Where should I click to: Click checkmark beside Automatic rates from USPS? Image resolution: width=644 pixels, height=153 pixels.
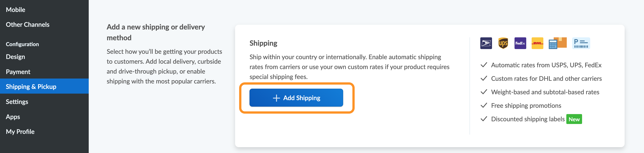pos(484,65)
